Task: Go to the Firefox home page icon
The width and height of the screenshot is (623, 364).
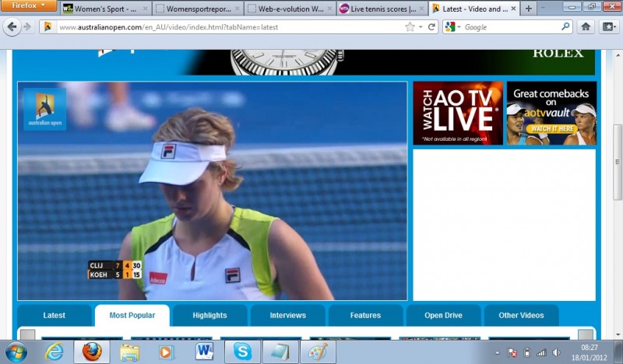Action: tap(586, 26)
